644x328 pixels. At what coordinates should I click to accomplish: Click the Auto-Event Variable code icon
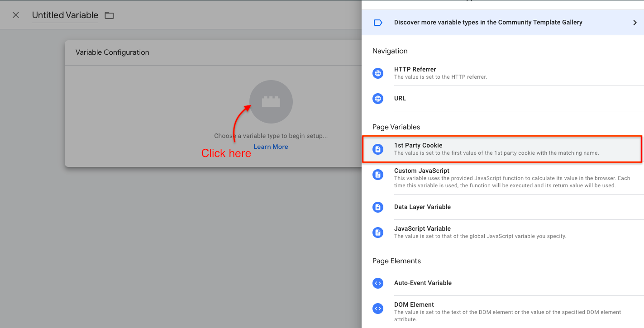coord(378,283)
